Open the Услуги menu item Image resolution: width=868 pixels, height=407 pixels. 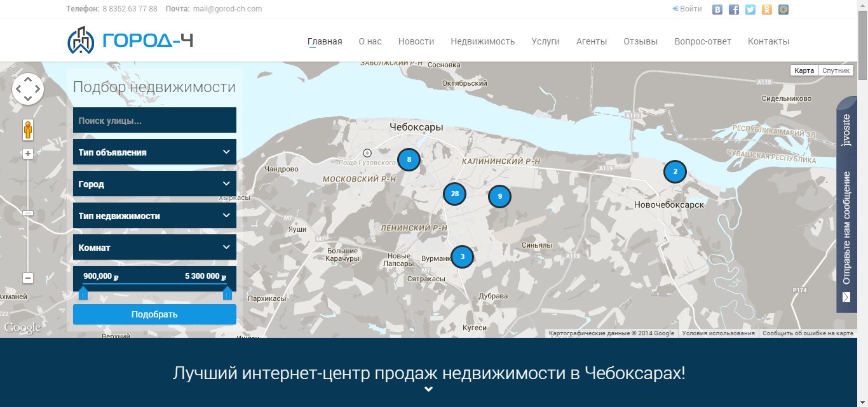coord(546,41)
